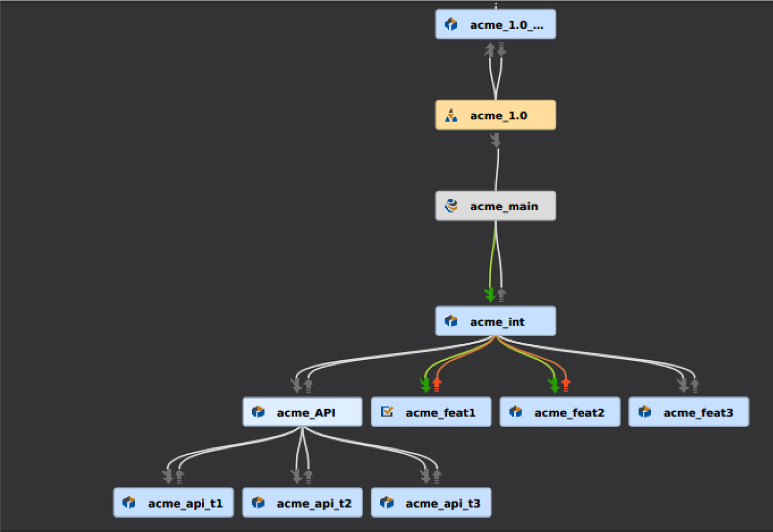Click the icon in acme_feat3 node
The width and height of the screenshot is (773, 532).
pyautogui.click(x=645, y=412)
